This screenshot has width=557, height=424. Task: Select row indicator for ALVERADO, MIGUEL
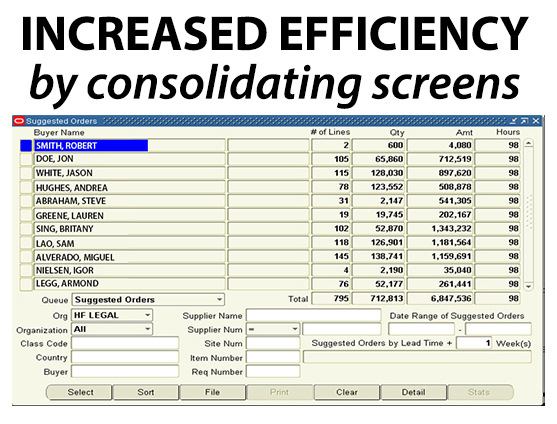[26, 257]
